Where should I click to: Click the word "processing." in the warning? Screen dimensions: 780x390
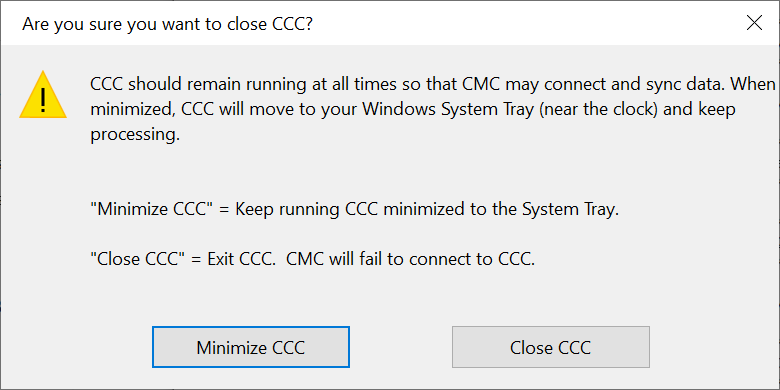point(135,135)
